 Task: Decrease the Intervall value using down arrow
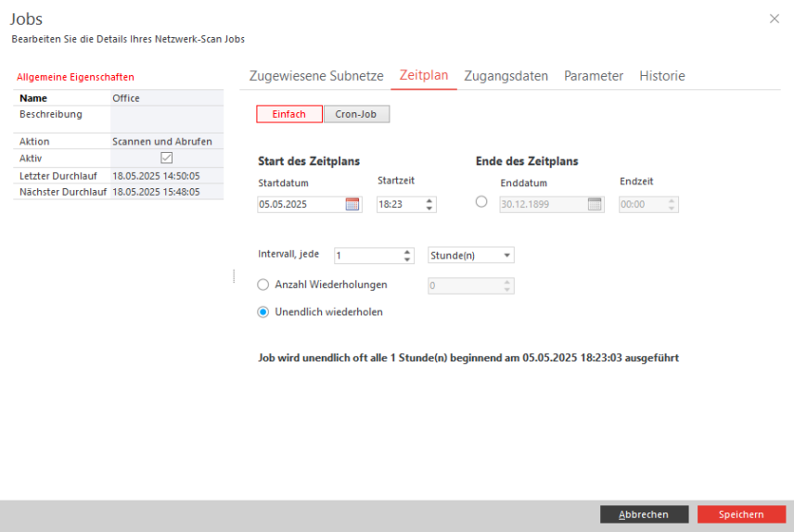coord(407,260)
